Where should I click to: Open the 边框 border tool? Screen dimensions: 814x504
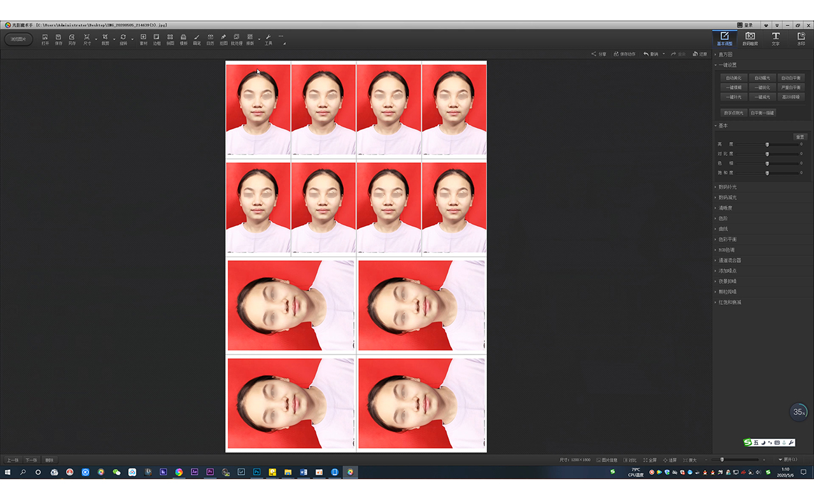click(x=156, y=39)
